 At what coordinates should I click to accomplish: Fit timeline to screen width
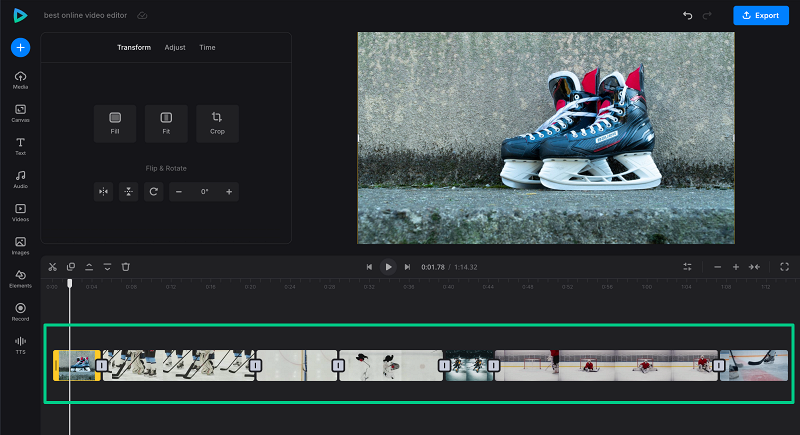tap(754, 267)
